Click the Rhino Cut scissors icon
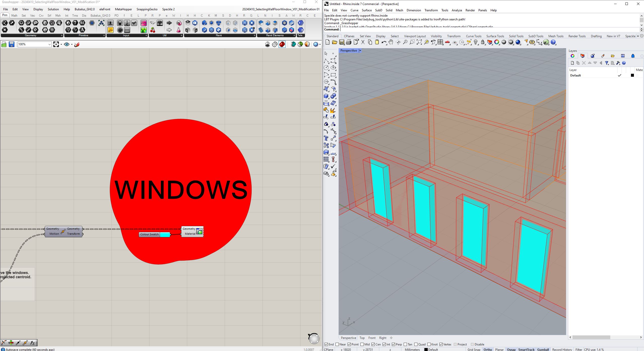Image resolution: width=644 pixels, height=351 pixels. [x=363, y=42]
